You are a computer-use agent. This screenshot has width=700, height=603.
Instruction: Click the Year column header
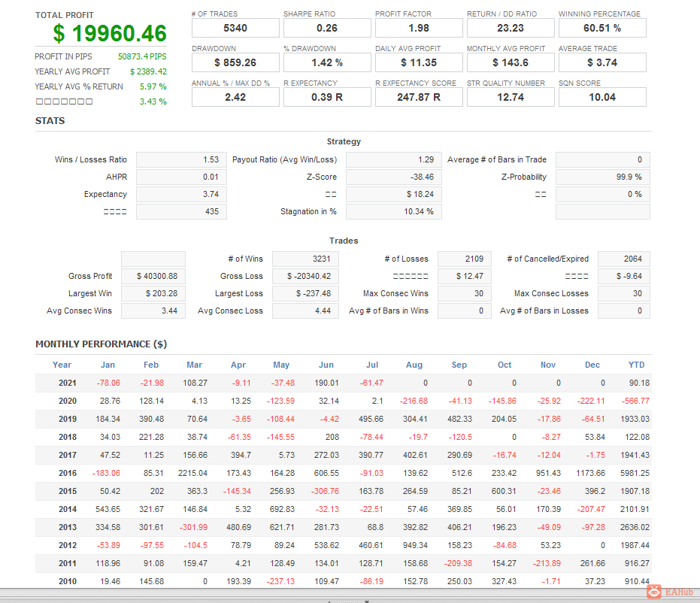coord(62,365)
